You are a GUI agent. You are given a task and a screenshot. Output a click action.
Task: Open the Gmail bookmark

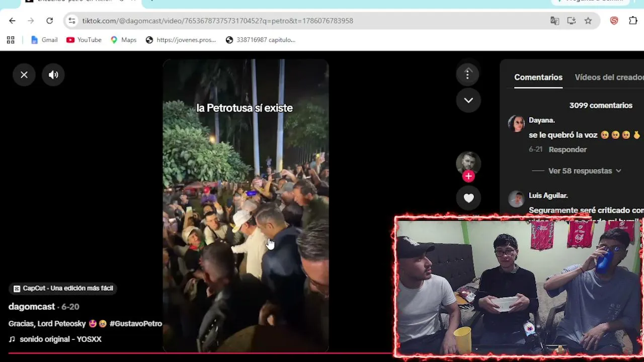coord(44,40)
